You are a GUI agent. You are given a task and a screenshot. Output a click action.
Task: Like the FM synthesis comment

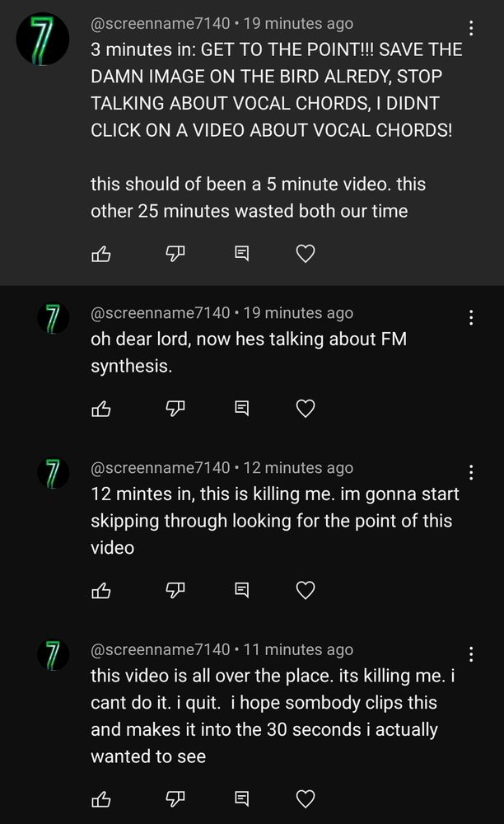point(100,409)
